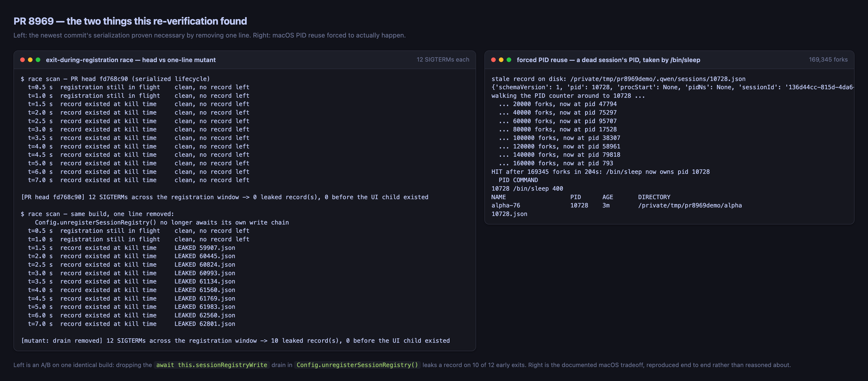Click the '169,345 forks' label

828,59
